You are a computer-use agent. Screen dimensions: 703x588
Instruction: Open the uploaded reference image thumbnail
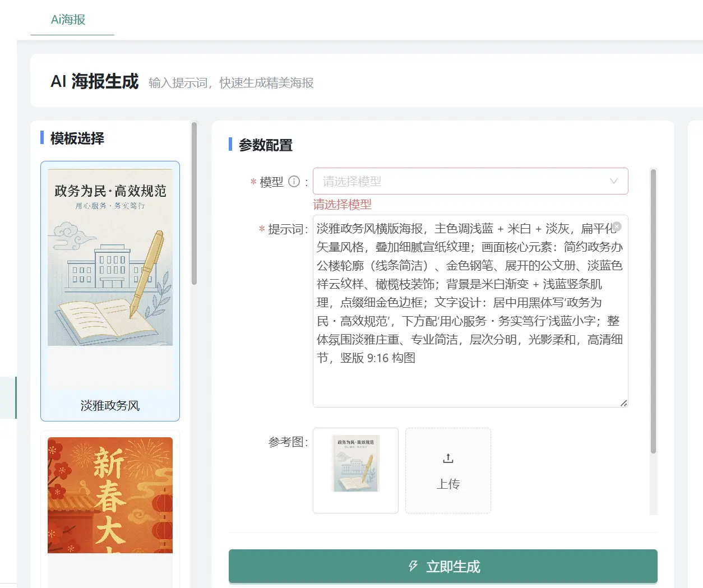pos(355,463)
